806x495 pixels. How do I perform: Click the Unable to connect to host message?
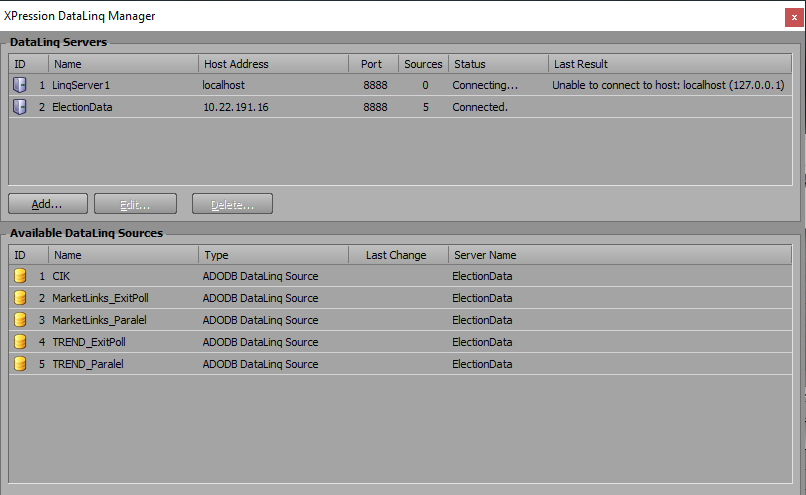point(668,85)
